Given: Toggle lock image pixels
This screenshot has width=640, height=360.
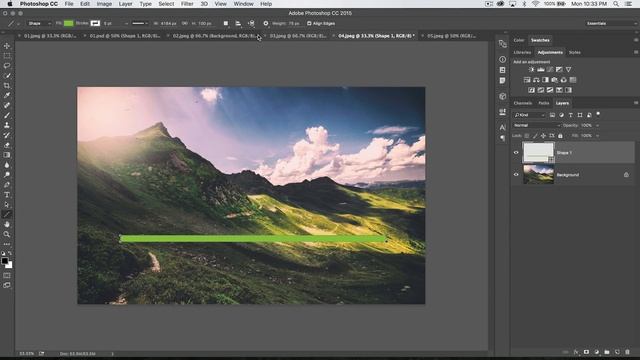Looking at the screenshot, I should 535,136.
